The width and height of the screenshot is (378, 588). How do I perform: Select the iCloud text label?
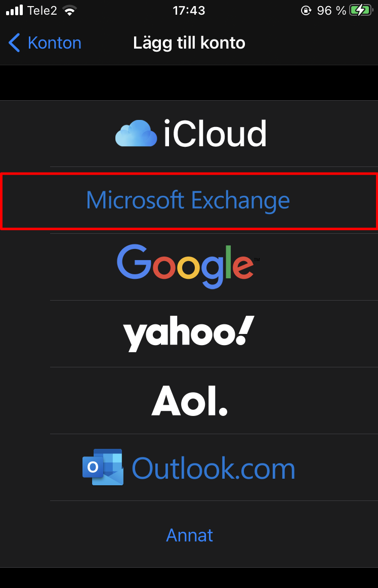point(215,134)
